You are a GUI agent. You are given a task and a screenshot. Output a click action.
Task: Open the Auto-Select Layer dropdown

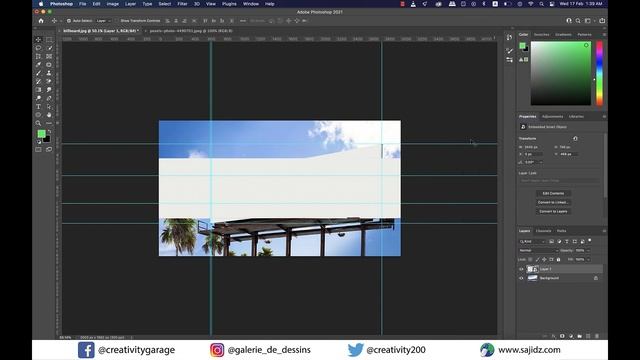tap(104, 20)
